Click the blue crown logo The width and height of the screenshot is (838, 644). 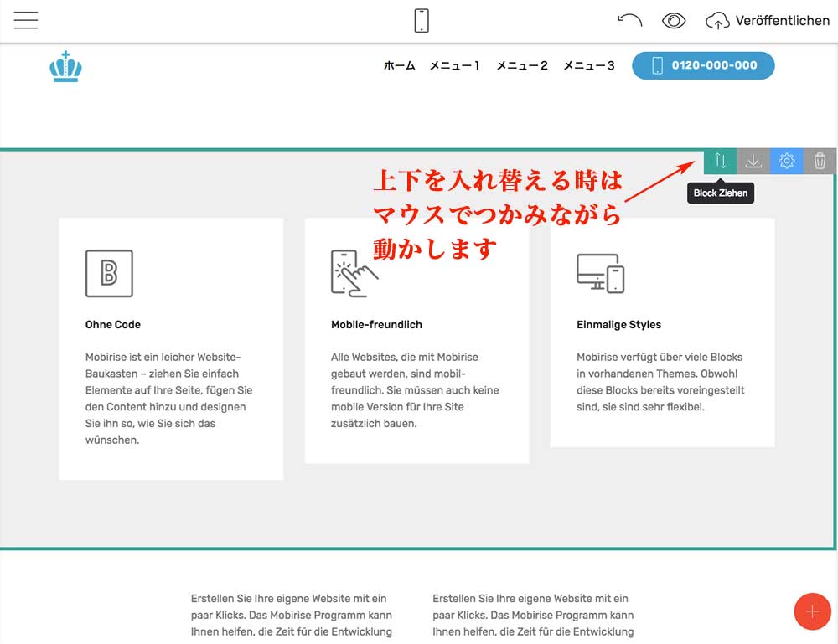click(x=65, y=66)
